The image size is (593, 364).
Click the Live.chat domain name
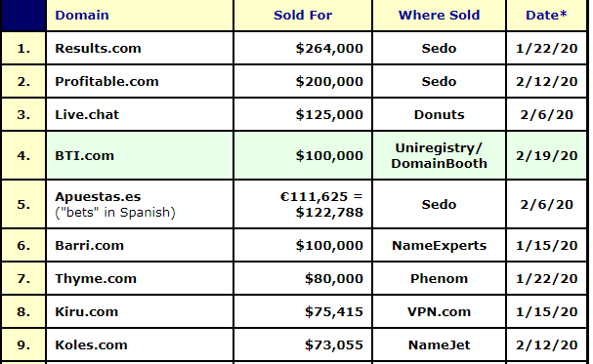pyautogui.click(x=87, y=115)
